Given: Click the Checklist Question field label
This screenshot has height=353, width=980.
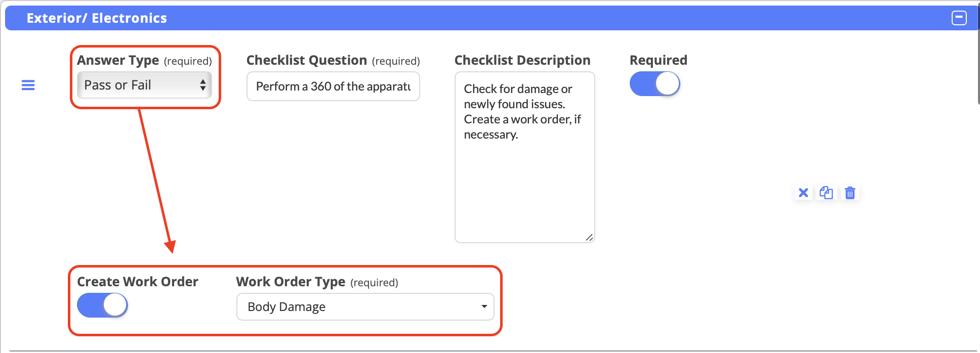Looking at the screenshot, I should pos(306,60).
